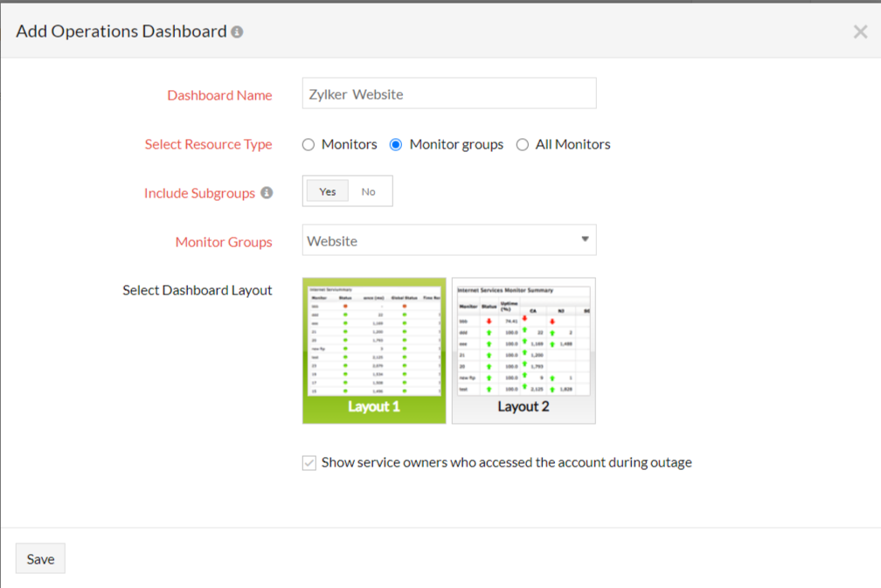Viewport: 881px width, 588px height.
Task: Click the info icon next to Include Subgroups
Action: click(x=267, y=192)
